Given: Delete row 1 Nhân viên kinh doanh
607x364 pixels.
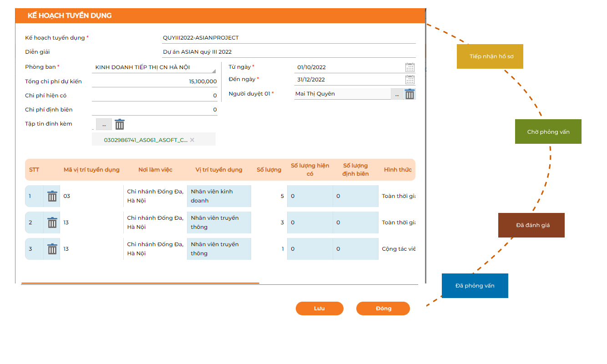Looking at the screenshot, I should 52,196.
